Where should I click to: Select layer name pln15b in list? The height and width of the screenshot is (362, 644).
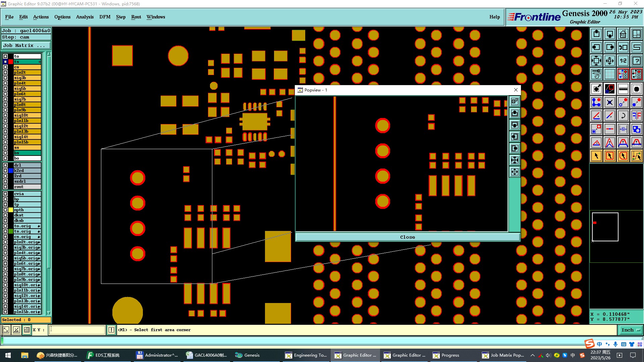point(27,142)
